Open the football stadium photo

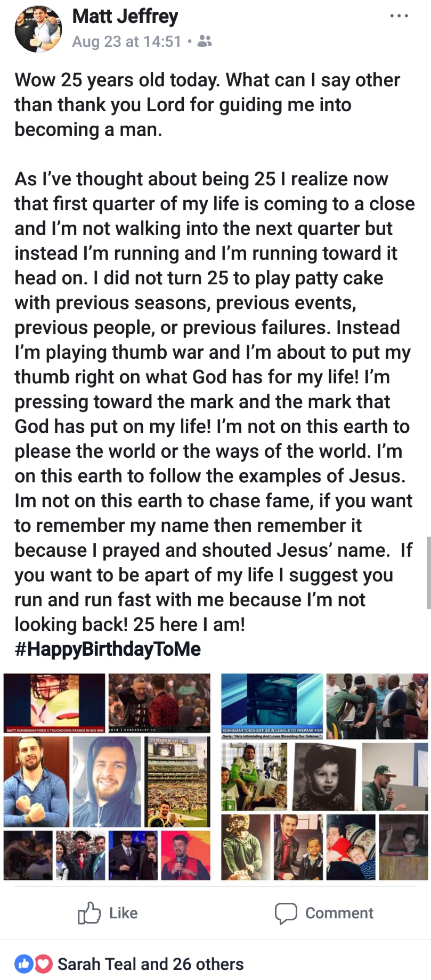(178, 783)
